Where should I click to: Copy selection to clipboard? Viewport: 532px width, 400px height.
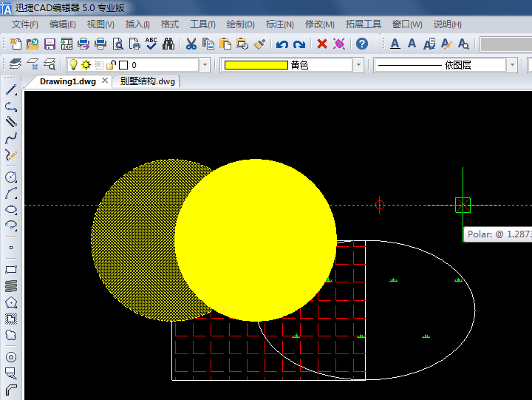tap(208, 44)
